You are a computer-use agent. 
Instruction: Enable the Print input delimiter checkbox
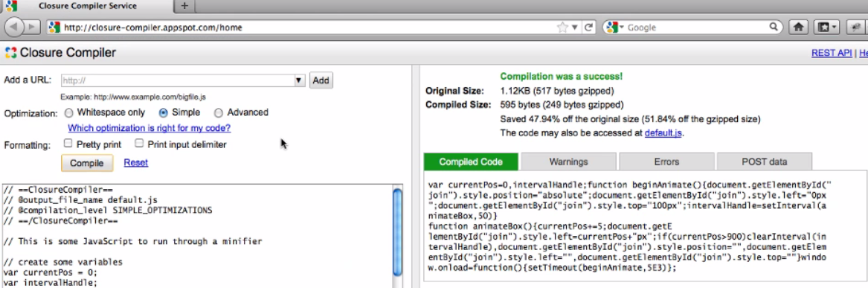tap(139, 144)
